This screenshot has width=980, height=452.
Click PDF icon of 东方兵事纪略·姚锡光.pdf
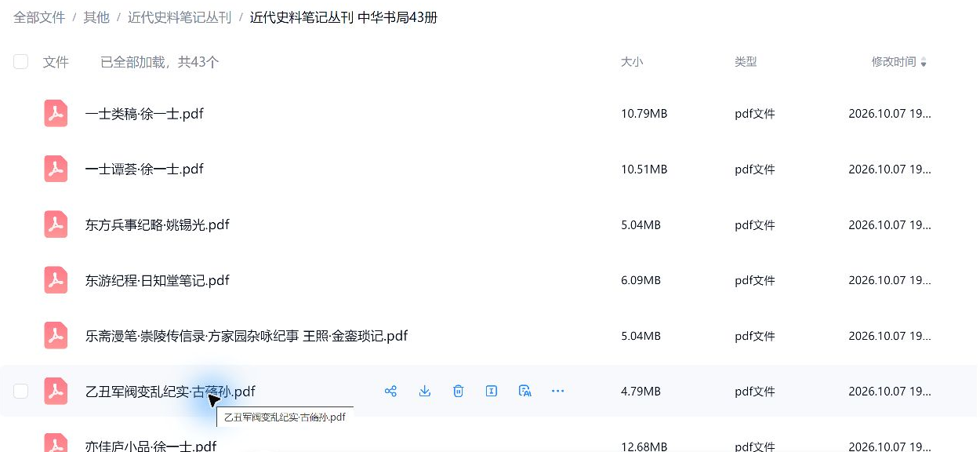tap(56, 225)
